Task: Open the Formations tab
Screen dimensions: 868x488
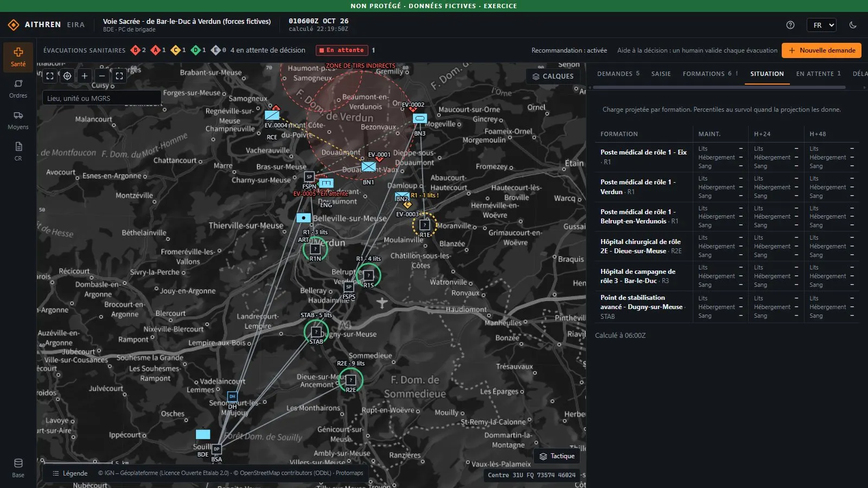Action: point(710,74)
